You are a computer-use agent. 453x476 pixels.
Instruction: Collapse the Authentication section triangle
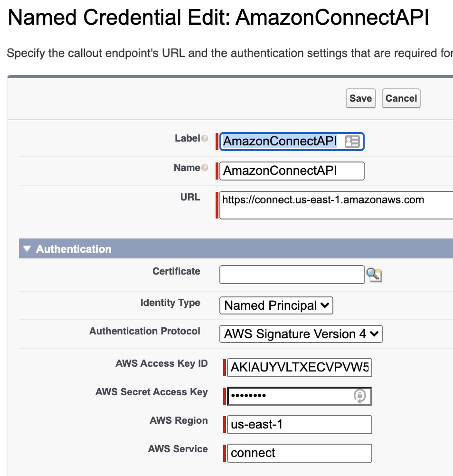point(27,248)
